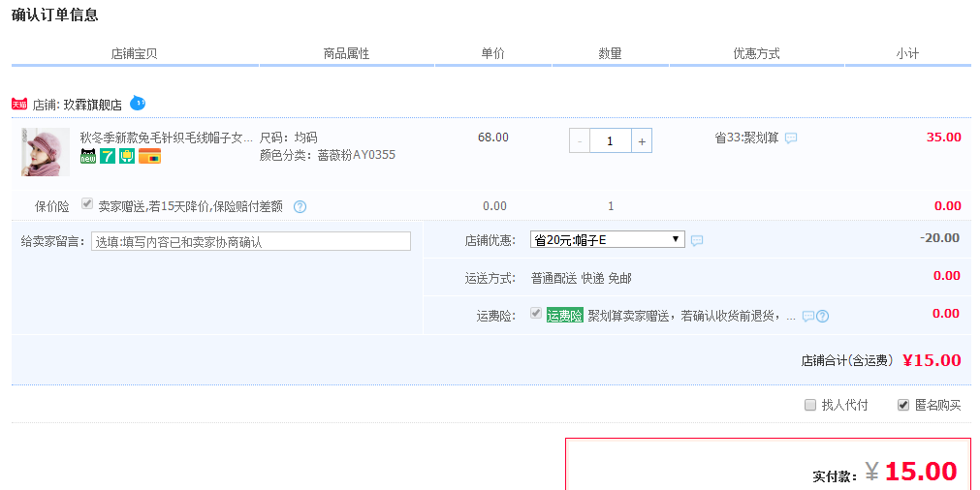Open comment bubble in the 运费险 row
The width and height of the screenshot is (980, 490).
(x=808, y=317)
